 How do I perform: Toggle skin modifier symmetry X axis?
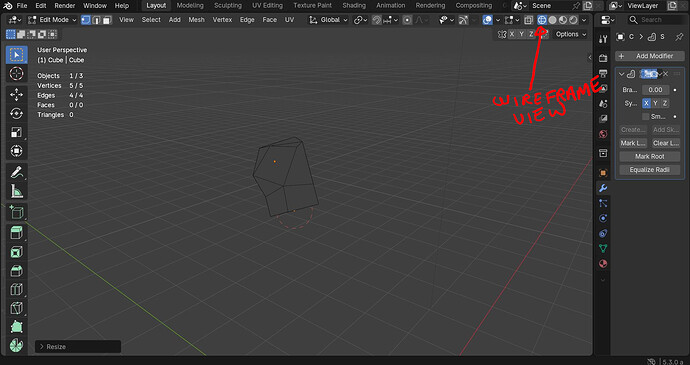[646, 103]
